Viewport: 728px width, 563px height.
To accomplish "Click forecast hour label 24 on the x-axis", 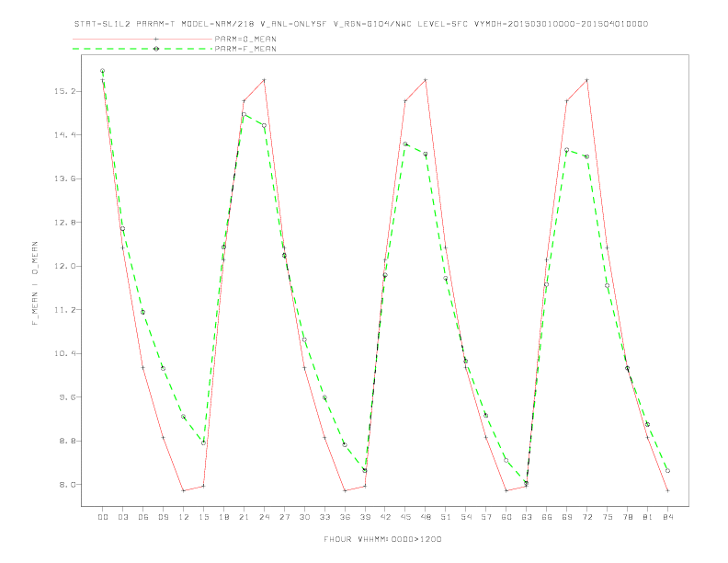I will (x=264, y=517).
